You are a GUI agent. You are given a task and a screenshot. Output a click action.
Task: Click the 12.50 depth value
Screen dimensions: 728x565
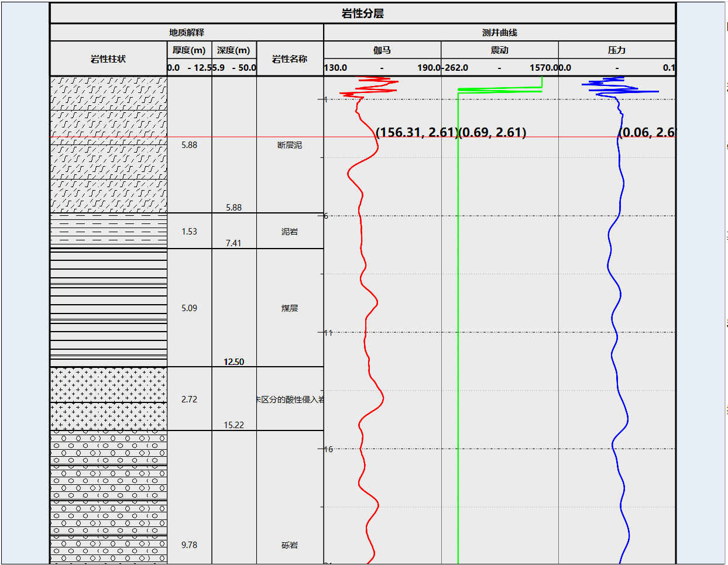(233, 362)
